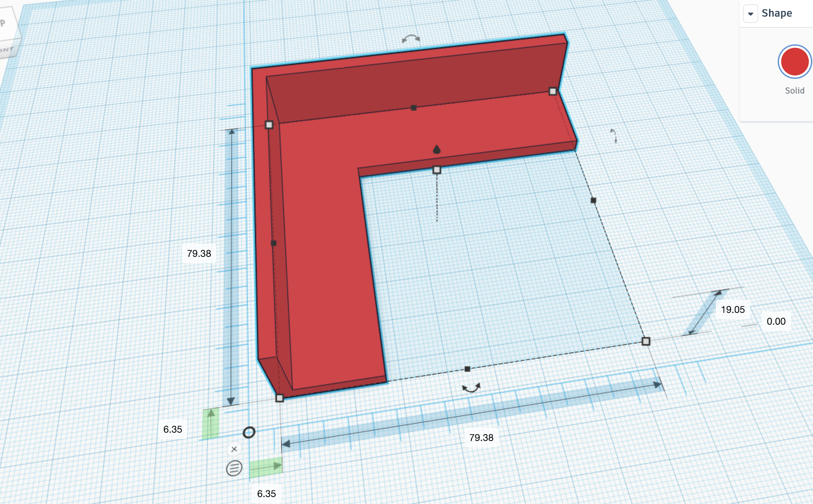Click the ruler origin circle handle

click(249, 432)
